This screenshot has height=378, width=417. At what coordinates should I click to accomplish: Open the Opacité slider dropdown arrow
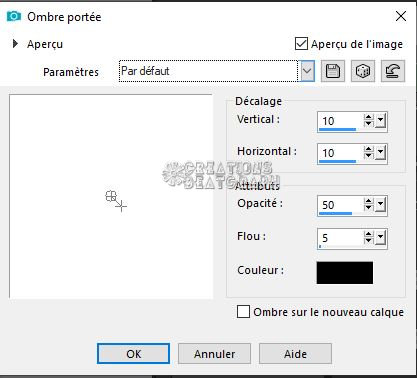[x=380, y=205]
